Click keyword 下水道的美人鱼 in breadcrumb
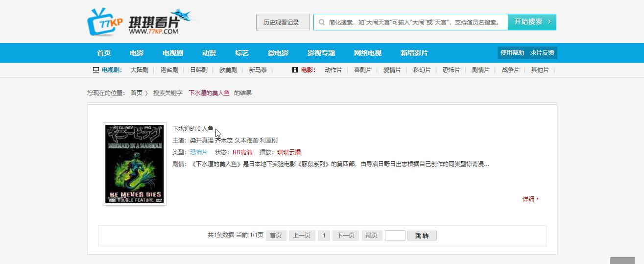644x264 pixels. [x=209, y=93]
